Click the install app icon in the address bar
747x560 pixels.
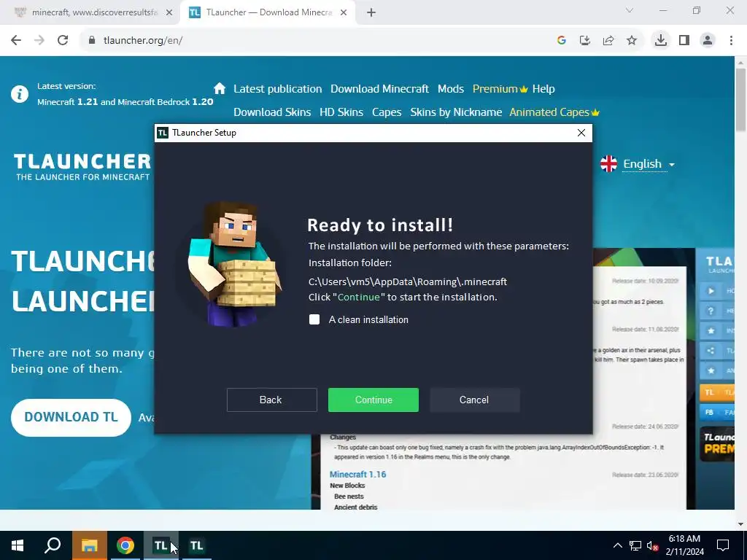tap(584, 41)
